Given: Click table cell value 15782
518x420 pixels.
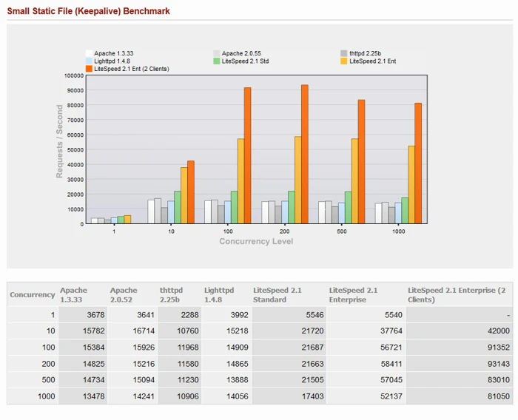Looking at the screenshot, I should coord(94,331).
